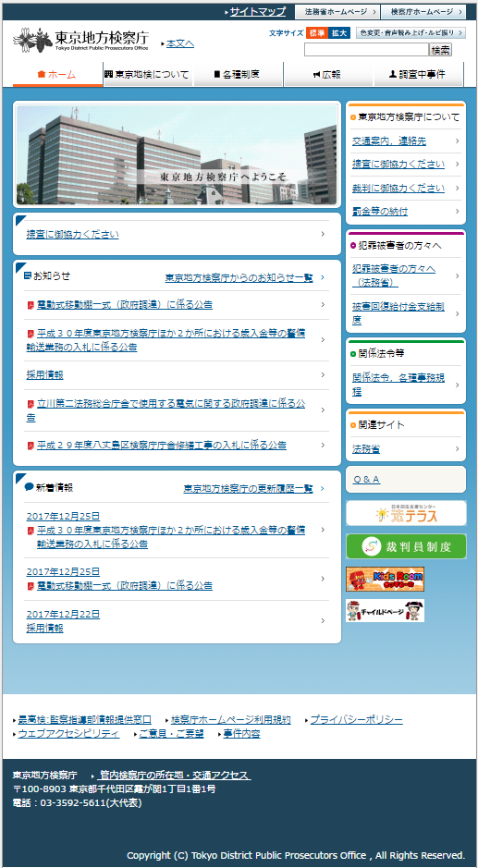This screenshot has width=478, height=868.
Task: Click PDF icon beside 平成29年度八丈島区検察庁 notice
Action: point(31,445)
